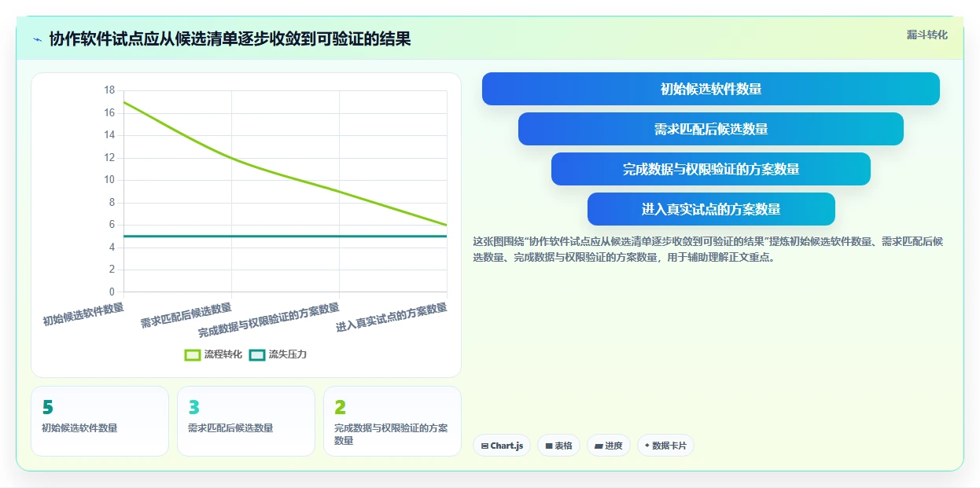Click the icon inside the 进度 tag
This screenshot has width=980, height=488.
coord(599,446)
